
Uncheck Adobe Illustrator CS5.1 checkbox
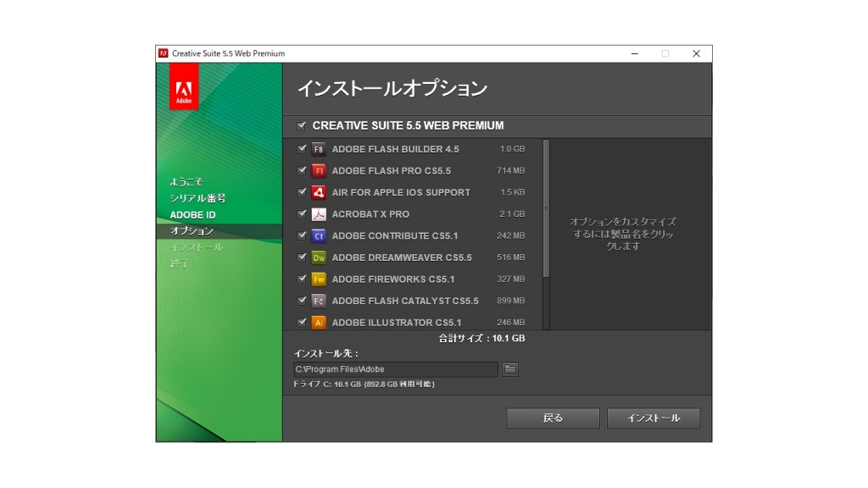[x=302, y=322]
